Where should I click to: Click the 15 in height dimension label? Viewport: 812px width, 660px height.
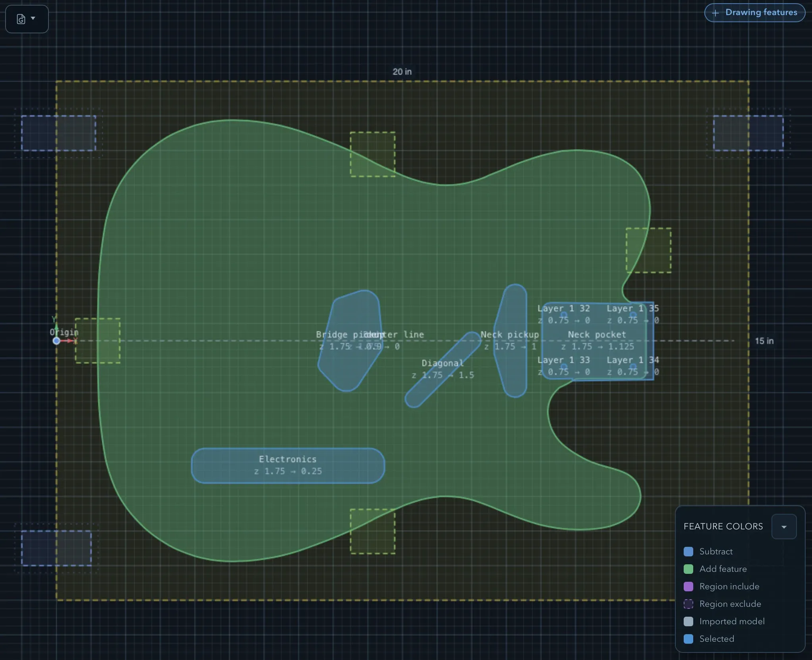[x=764, y=341]
